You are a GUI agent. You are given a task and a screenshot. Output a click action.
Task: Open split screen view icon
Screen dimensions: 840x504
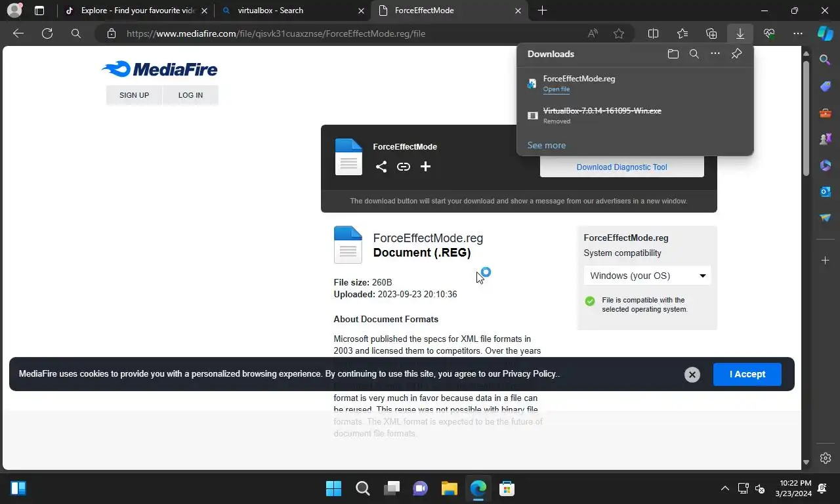(x=654, y=33)
